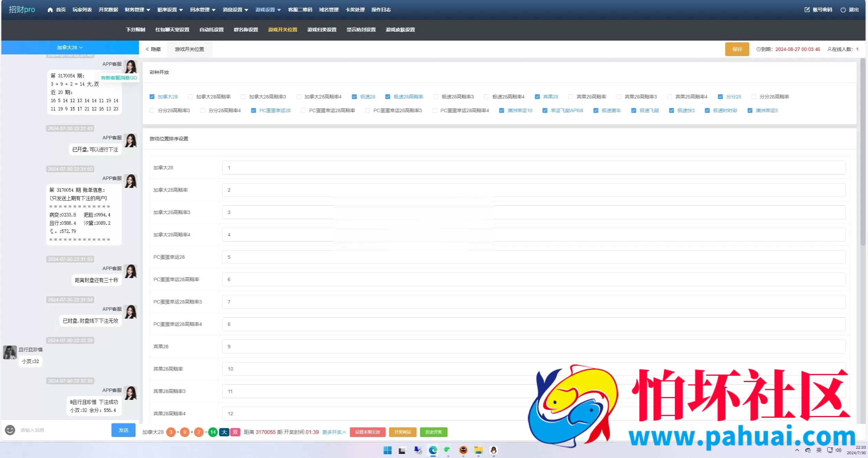Click the main panel vertical scrollbar
Viewport: 868px width, 458px height.
pyautogui.click(x=862, y=151)
